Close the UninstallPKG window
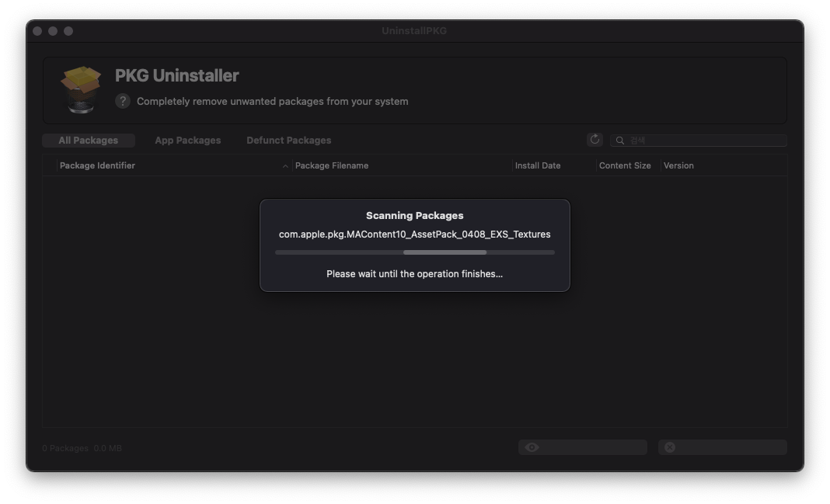The image size is (830, 504). pos(37,30)
